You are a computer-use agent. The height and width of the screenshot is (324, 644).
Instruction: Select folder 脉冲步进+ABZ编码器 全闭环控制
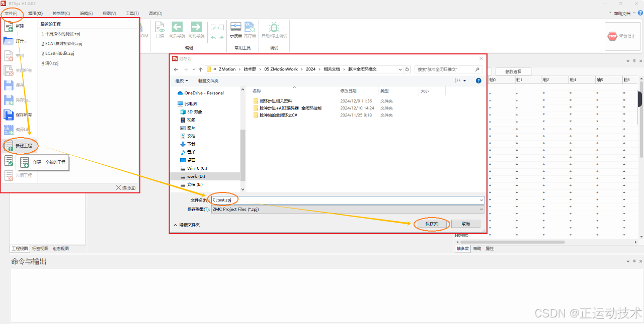pos(287,108)
